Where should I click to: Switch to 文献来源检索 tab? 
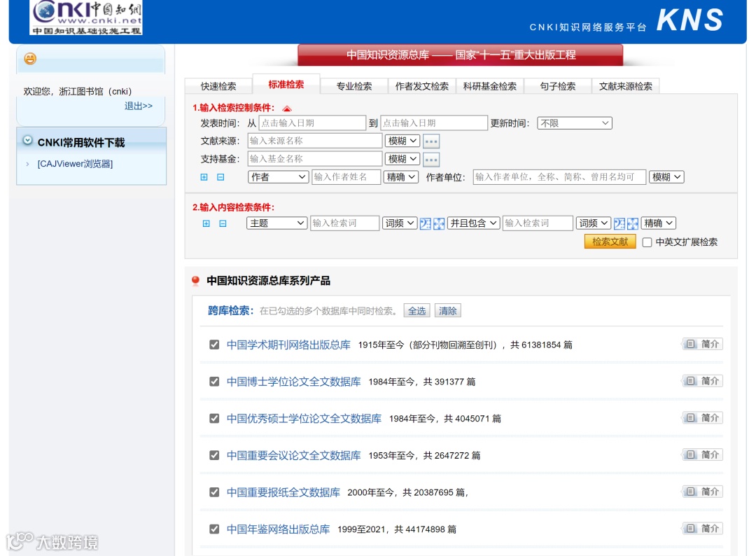[625, 86]
